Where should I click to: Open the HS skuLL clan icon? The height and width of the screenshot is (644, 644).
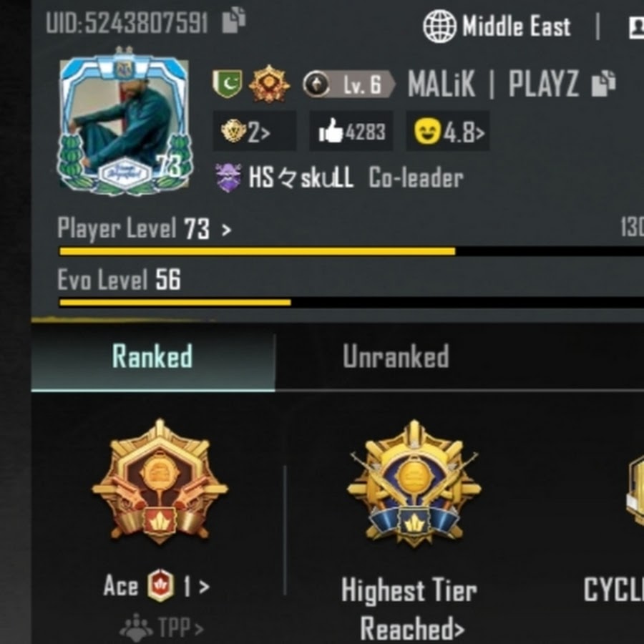(x=228, y=177)
